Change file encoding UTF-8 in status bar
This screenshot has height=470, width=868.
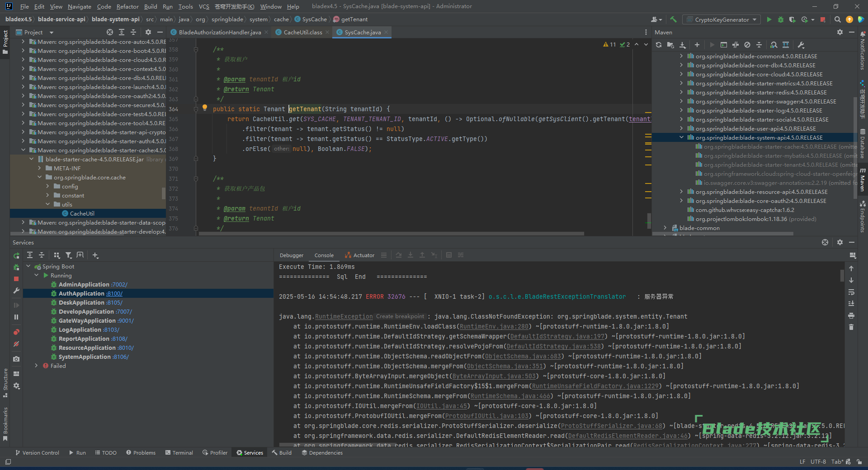[818, 461]
